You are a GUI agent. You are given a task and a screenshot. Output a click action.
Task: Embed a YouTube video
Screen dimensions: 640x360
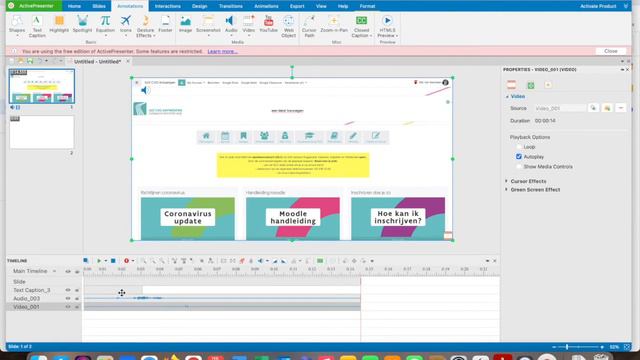pyautogui.click(x=268, y=24)
